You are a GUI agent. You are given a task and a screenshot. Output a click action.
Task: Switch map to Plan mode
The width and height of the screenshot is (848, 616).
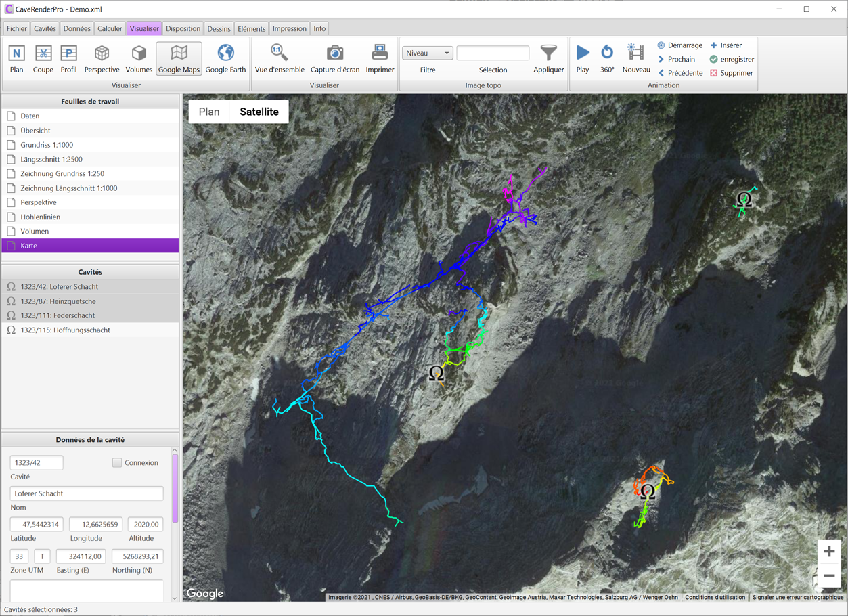pyautogui.click(x=209, y=112)
